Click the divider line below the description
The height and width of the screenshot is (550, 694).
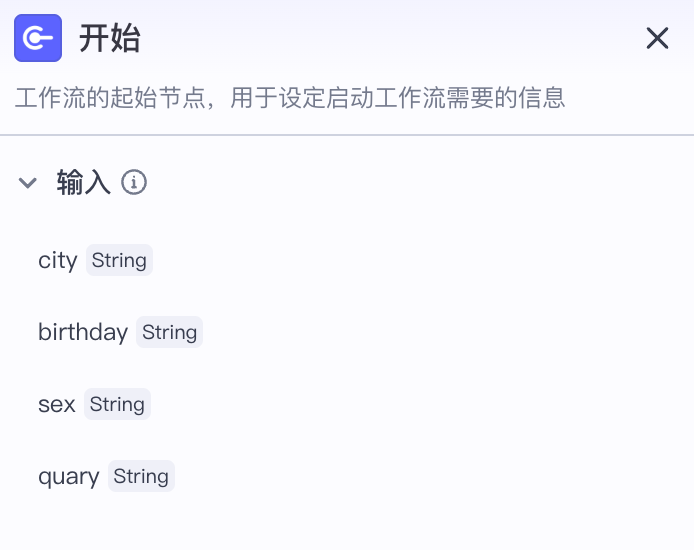[x=347, y=135]
